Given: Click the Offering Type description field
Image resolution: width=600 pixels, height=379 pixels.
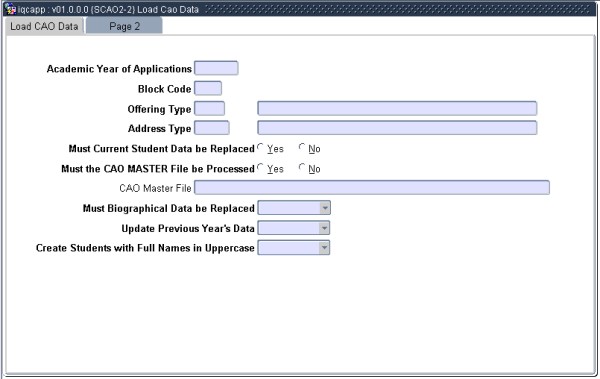Looking at the screenshot, I should (x=397, y=108).
